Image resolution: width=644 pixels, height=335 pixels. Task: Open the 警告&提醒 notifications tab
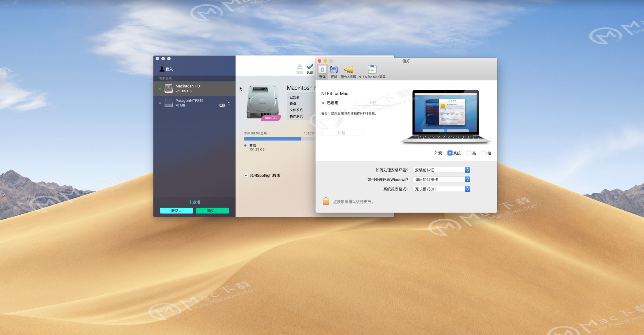[x=348, y=72]
